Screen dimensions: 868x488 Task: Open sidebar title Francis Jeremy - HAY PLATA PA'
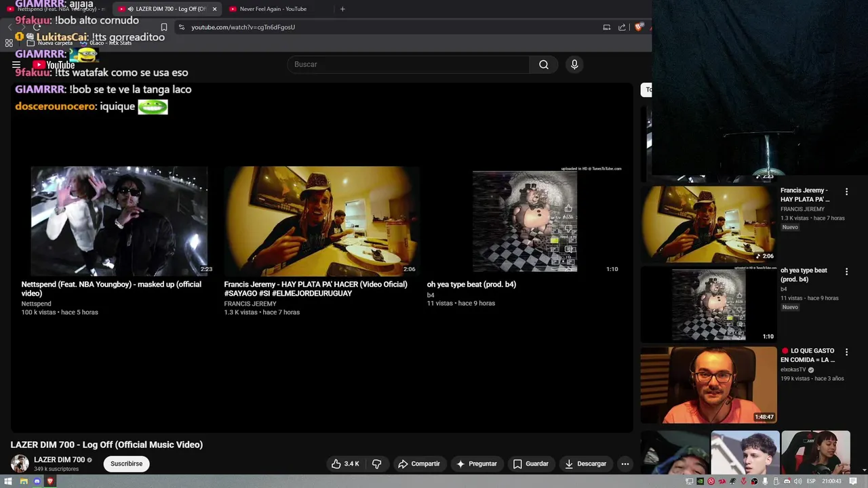[x=805, y=195]
